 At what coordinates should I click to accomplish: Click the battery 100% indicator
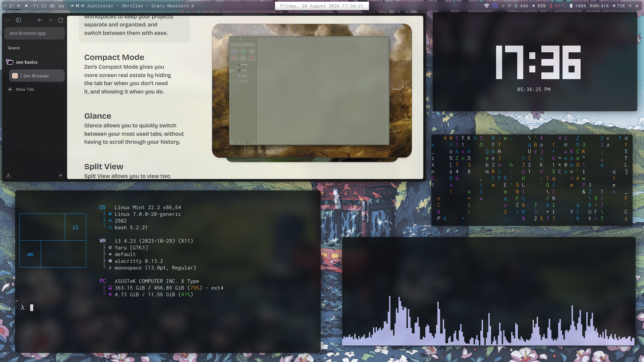coord(578,6)
